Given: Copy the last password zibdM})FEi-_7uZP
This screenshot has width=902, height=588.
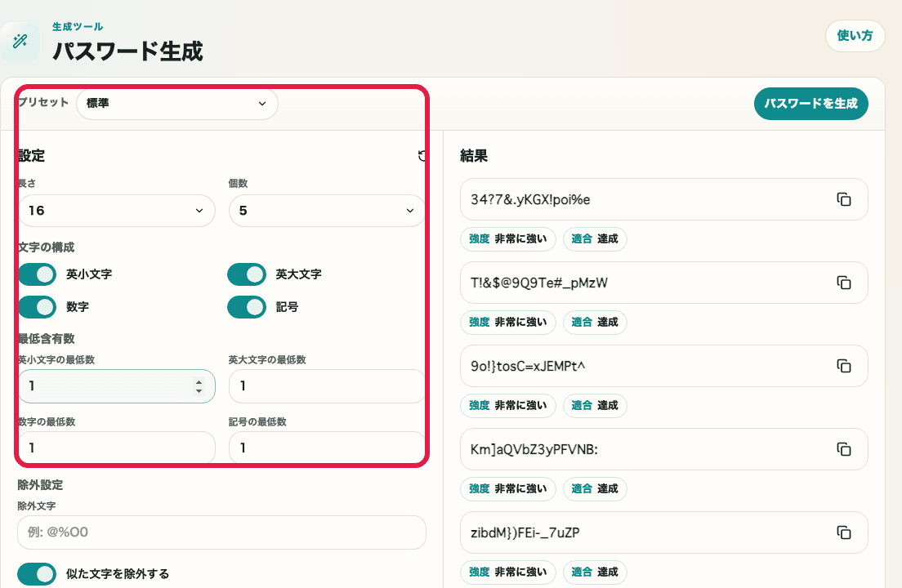Looking at the screenshot, I should click(x=844, y=532).
